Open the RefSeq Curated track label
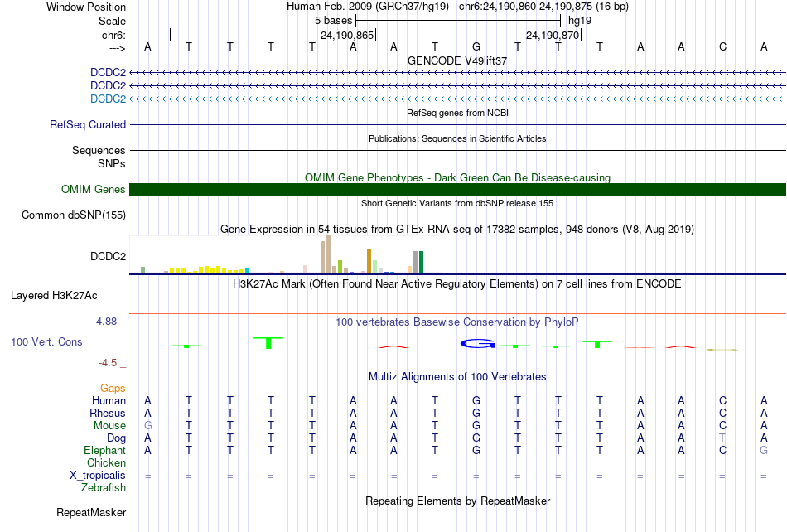This screenshot has width=787, height=532. pyautogui.click(x=88, y=124)
